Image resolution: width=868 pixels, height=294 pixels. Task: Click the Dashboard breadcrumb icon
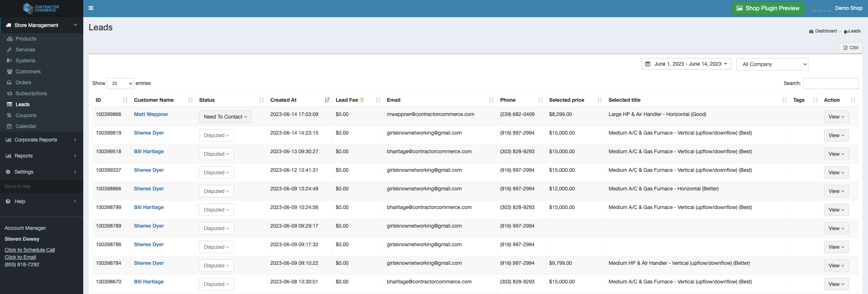(811, 31)
